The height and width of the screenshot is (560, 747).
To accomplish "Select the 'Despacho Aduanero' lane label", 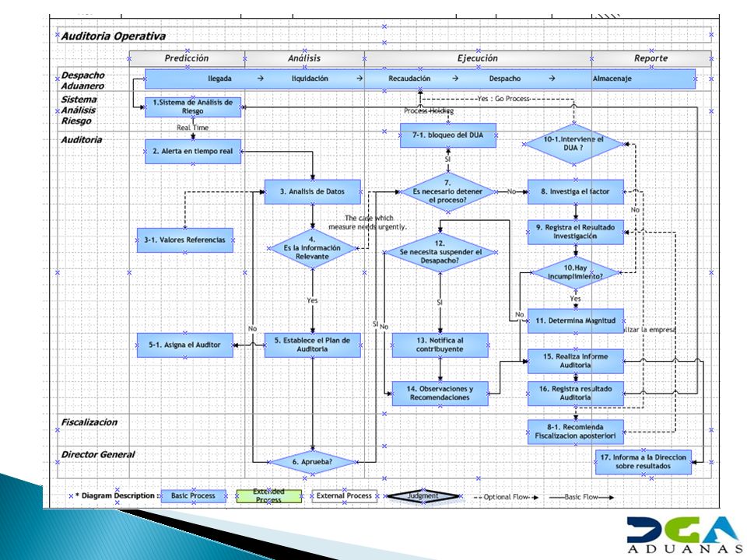I will point(83,80).
